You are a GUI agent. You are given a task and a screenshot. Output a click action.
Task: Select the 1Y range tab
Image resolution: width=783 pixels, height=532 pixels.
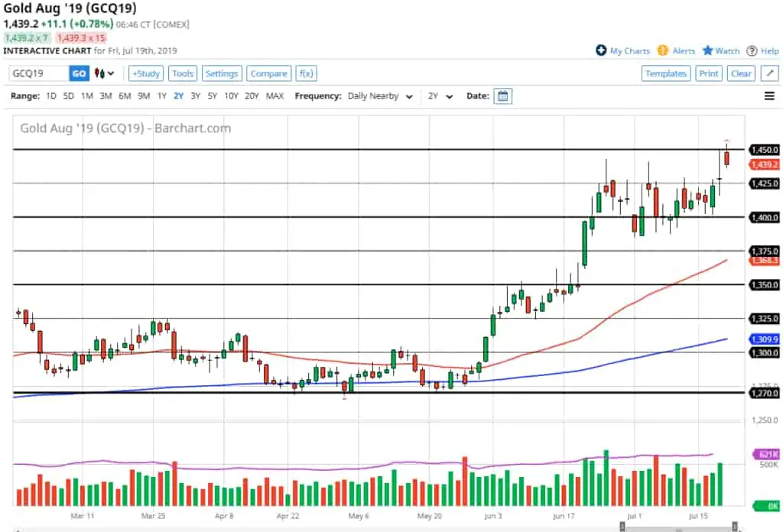160,96
